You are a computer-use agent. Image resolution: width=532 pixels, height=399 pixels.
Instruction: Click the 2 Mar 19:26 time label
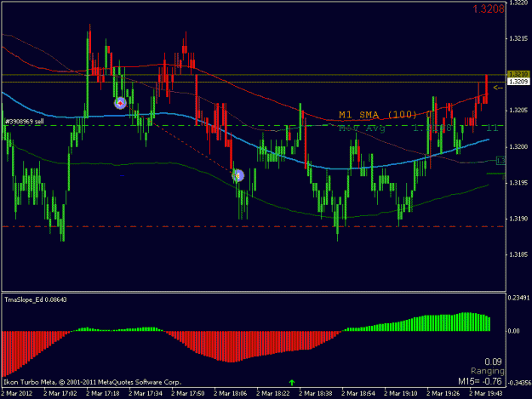[443, 394]
